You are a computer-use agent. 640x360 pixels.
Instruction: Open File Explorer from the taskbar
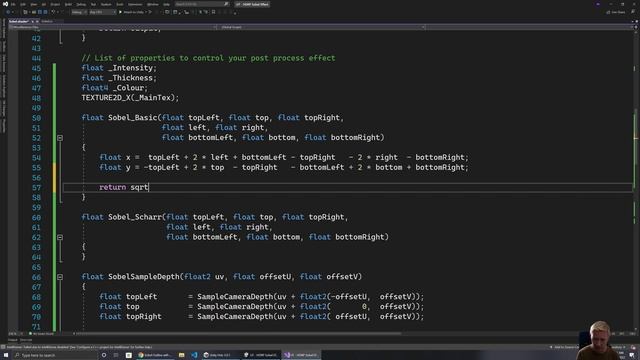pyautogui.click(x=182, y=355)
